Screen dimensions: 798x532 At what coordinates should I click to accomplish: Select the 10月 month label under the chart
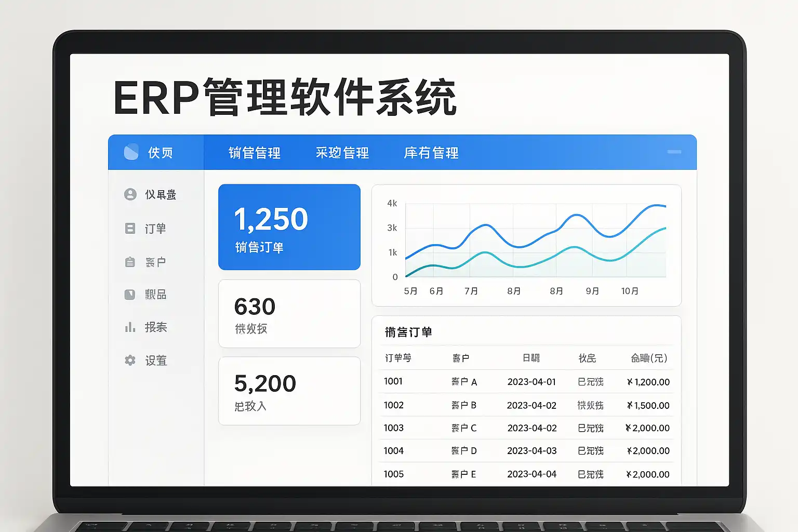[x=630, y=291]
